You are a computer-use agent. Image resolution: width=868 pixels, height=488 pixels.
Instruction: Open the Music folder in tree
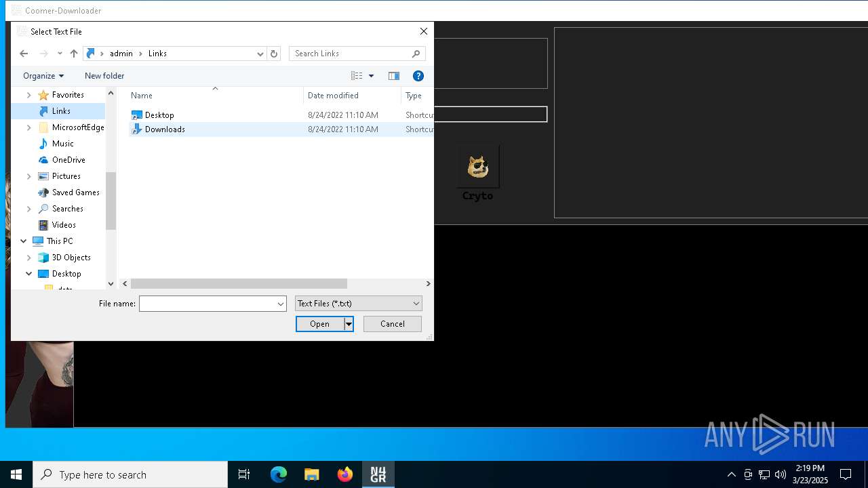pos(62,144)
